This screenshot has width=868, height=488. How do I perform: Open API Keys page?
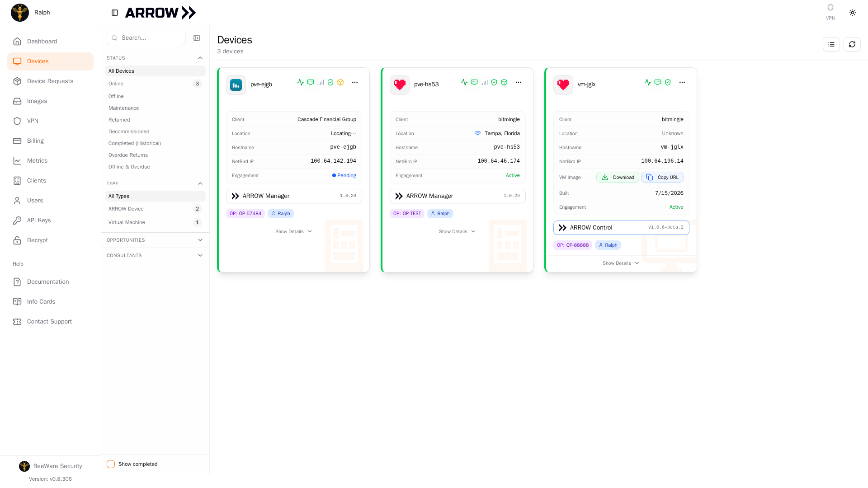[x=50, y=221]
